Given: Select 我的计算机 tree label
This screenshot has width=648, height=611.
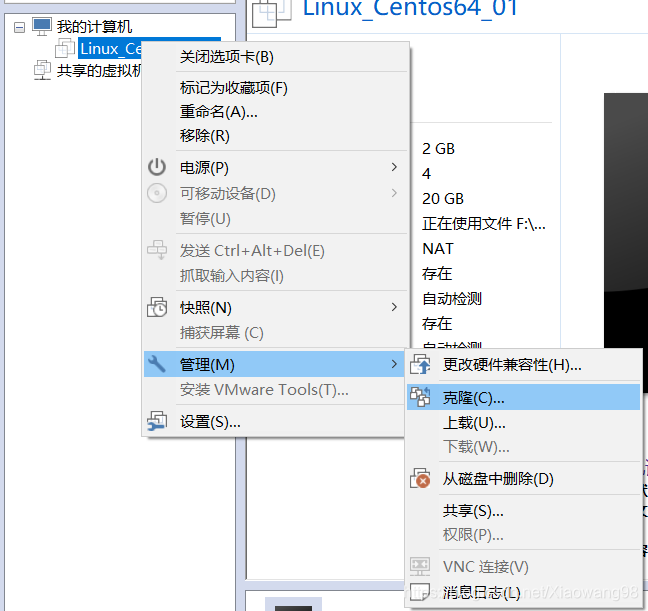Looking at the screenshot, I should click(x=94, y=27).
